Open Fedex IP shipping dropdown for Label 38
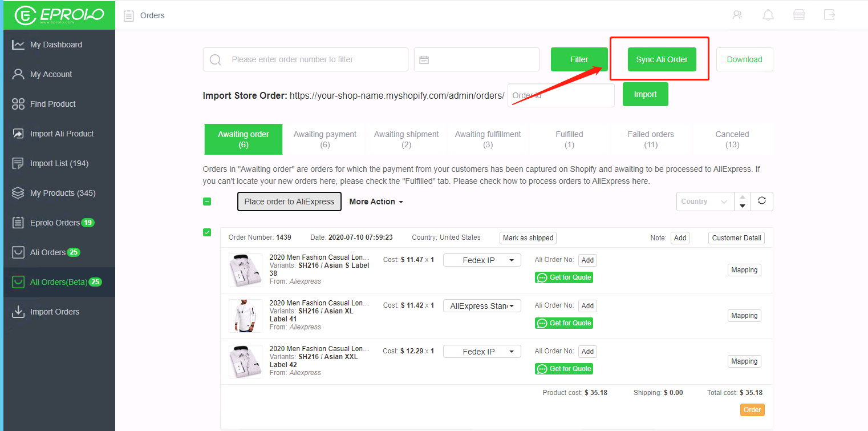The width and height of the screenshot is (868, 431). (482, 260)
